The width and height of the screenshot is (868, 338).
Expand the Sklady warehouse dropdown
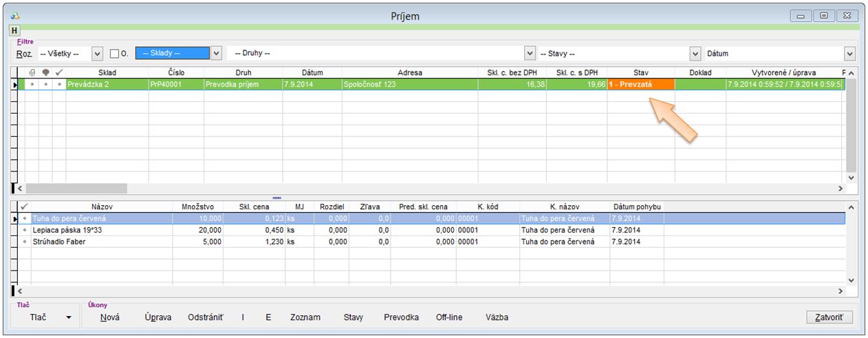click(x=217, y=53)
